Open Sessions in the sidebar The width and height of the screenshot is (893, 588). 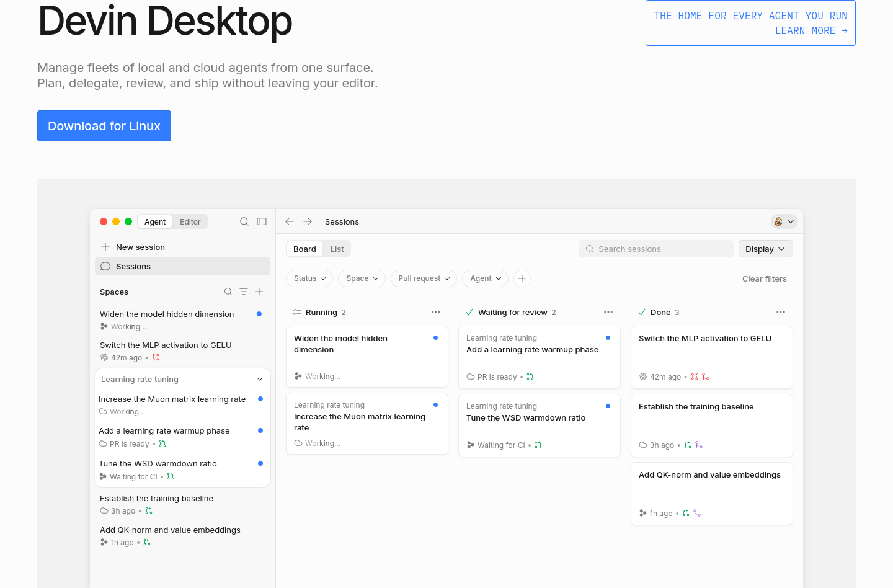click(182, 266)
